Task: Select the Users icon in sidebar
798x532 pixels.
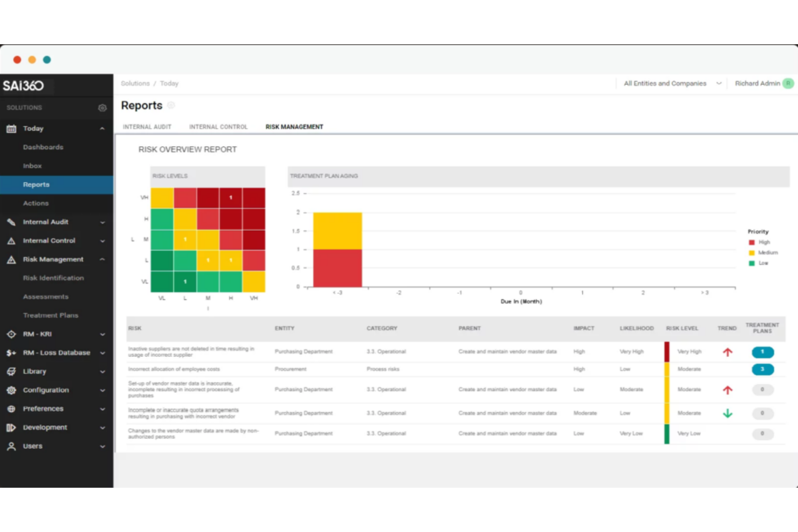Action: (11, 446)
